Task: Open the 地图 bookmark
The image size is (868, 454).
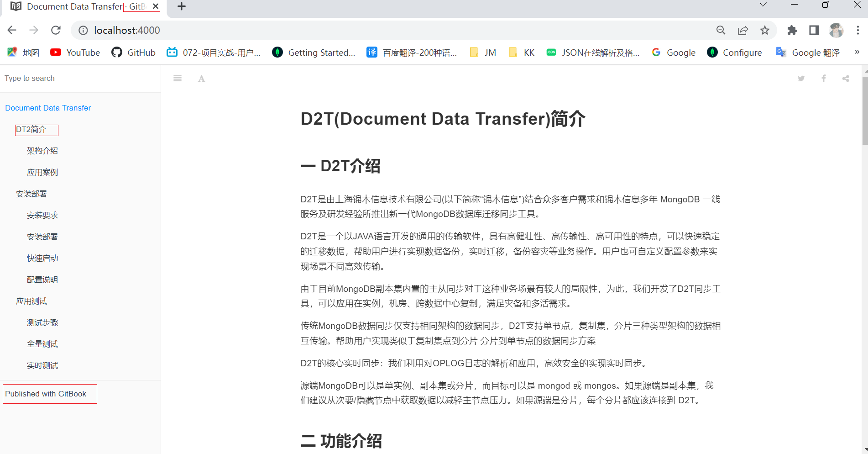Action: click(23, 53)
